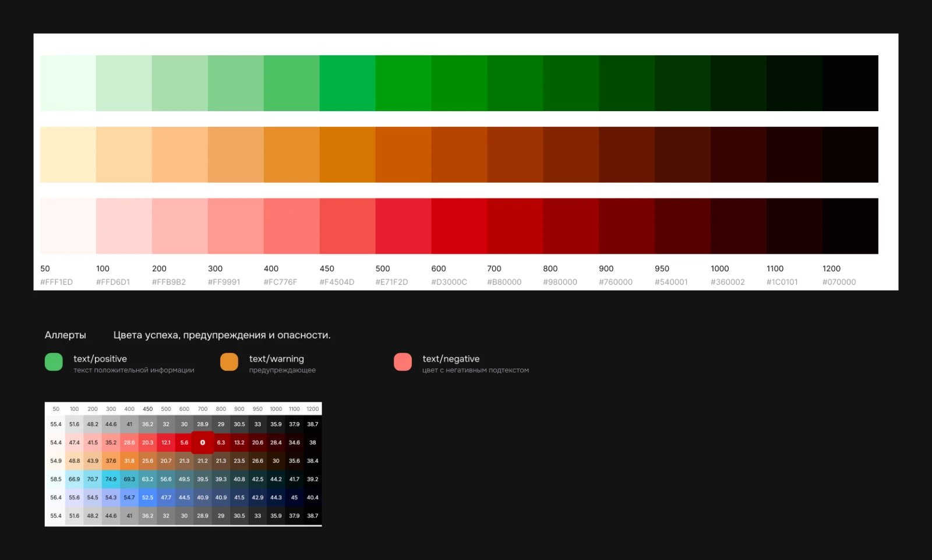Click the "74.9" cell in the contrast table
This screenshot has height=560, width=932.
tap(111, 479)
